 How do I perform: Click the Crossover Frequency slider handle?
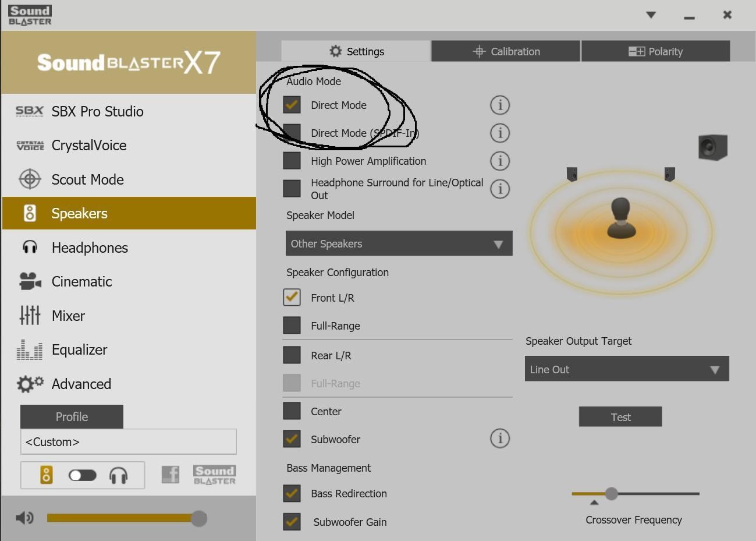click(x=611, y=494)
